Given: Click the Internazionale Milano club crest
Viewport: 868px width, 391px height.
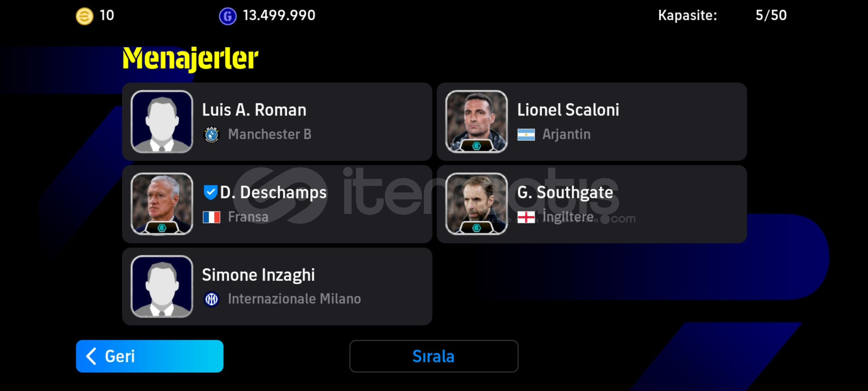Looking at the screenshot, I should coord(212,299).
